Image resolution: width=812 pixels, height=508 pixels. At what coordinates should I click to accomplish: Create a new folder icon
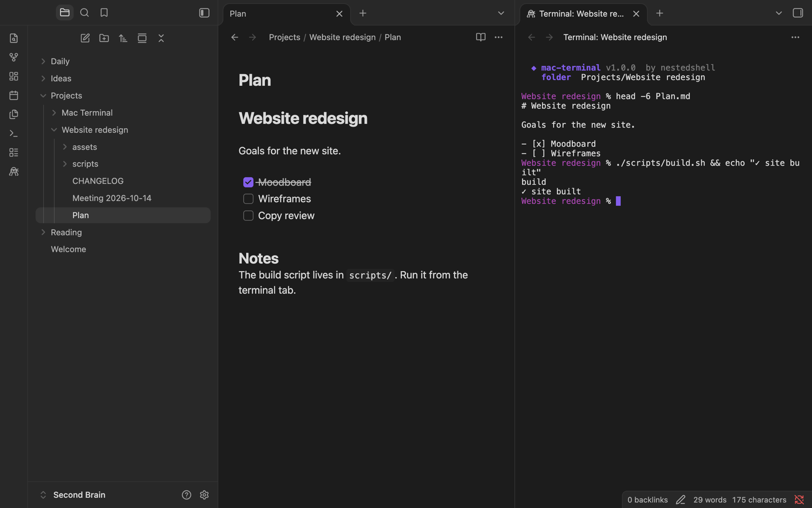pos(104,38)
